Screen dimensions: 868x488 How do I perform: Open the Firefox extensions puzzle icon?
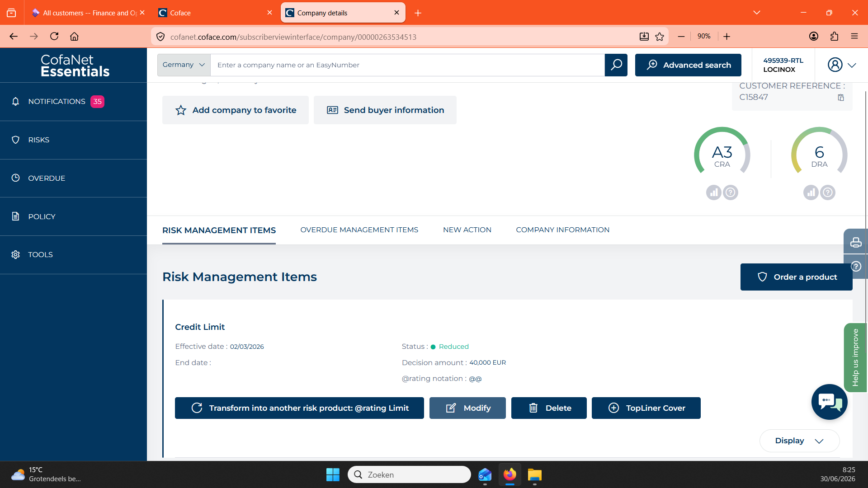click(834, 37)
